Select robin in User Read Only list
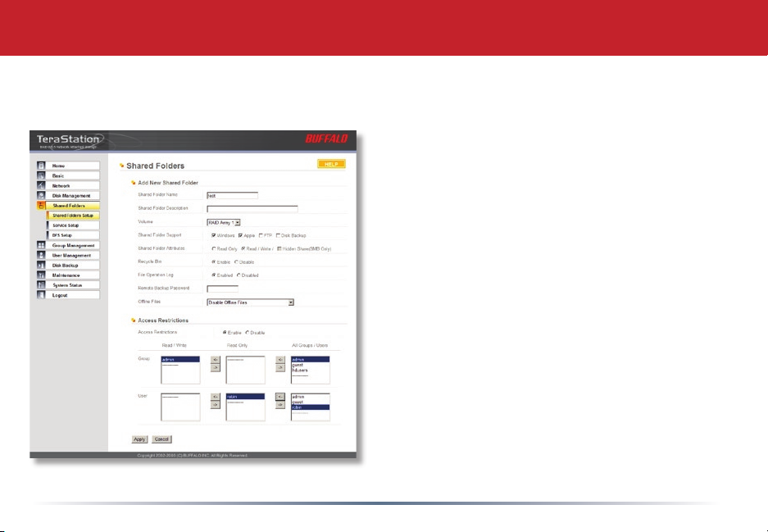 click(245, 397)
